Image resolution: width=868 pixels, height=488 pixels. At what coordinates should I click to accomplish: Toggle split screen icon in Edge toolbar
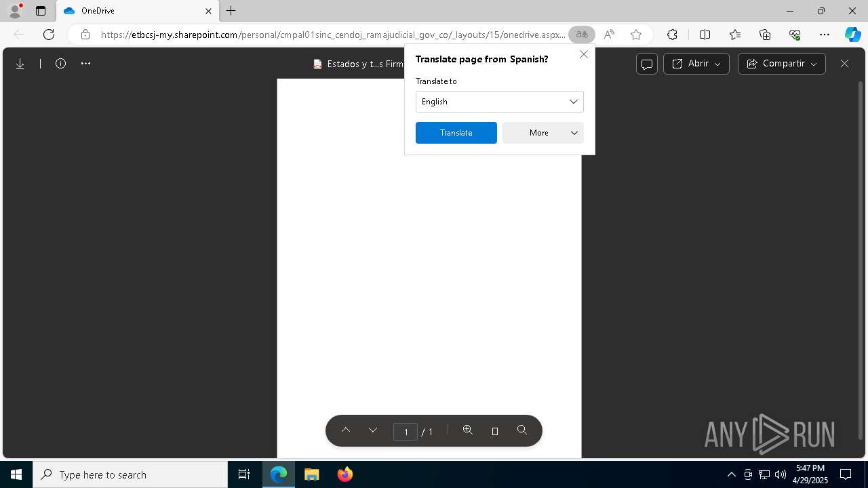click(x=705, y=35)
